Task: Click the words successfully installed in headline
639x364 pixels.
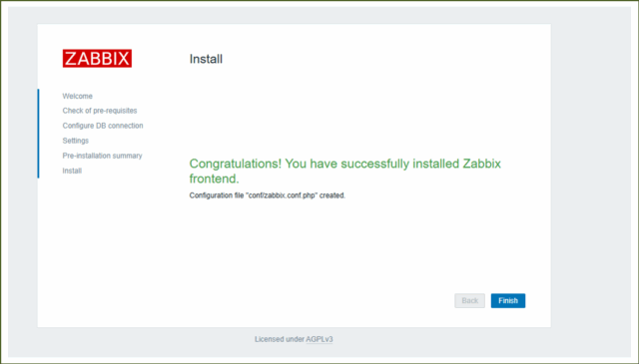Action: [x=400, y=164]
